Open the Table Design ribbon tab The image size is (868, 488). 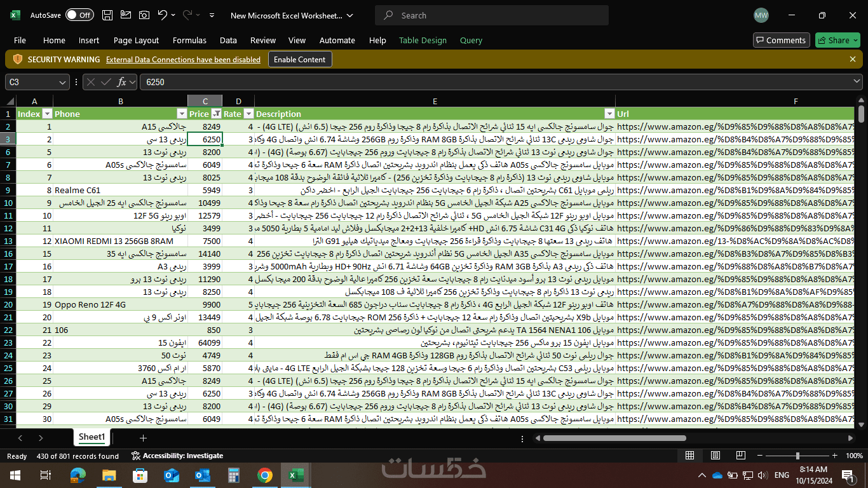point(423,40)
